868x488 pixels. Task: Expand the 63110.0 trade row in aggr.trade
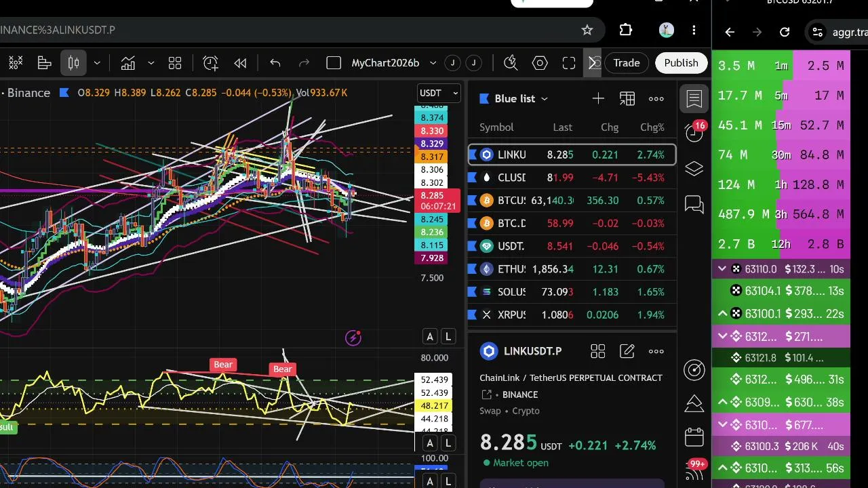coord(722,269)
